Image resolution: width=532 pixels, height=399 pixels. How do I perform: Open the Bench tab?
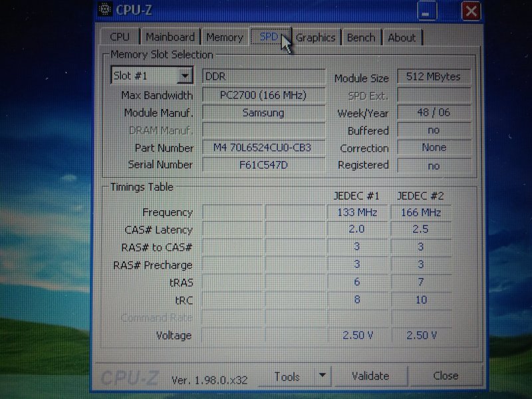361,37
